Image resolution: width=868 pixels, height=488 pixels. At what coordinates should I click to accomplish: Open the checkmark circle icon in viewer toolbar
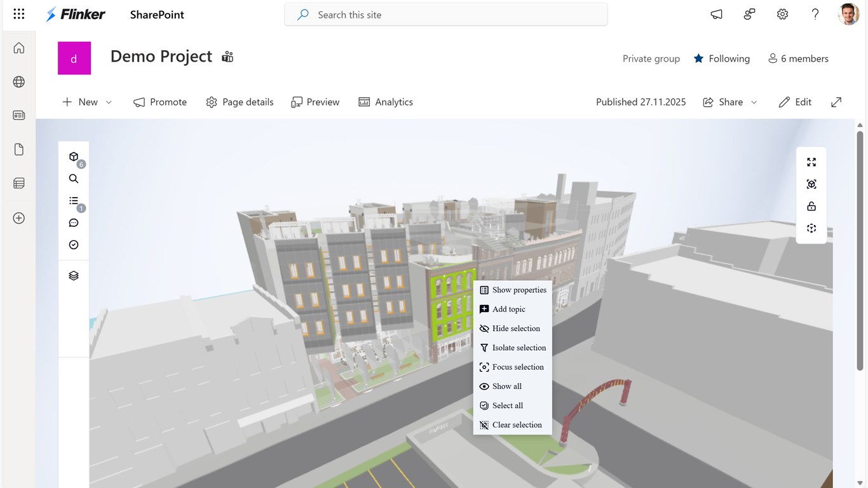[x=74, y=245]
